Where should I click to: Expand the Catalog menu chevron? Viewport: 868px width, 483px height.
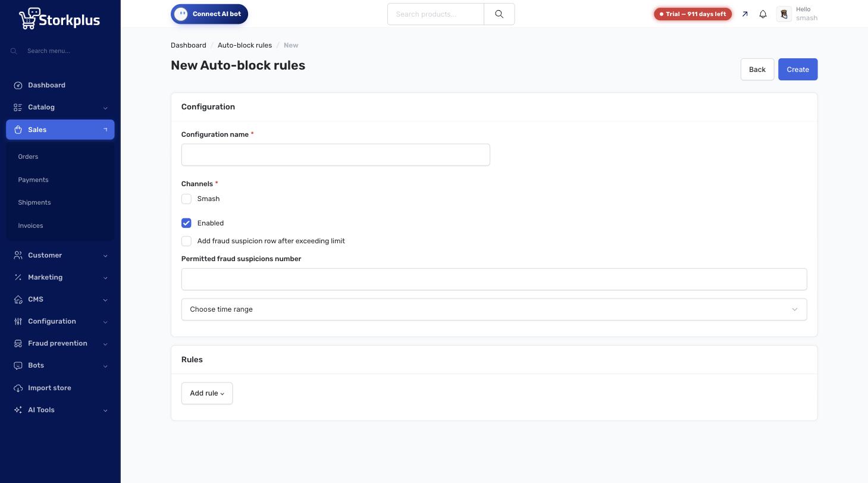[x=105, y=108]
